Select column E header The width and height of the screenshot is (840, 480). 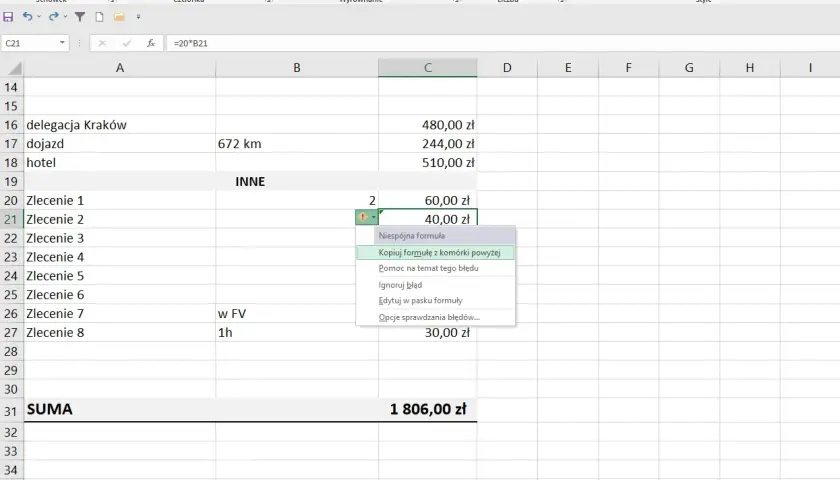(x=568, y=68)
